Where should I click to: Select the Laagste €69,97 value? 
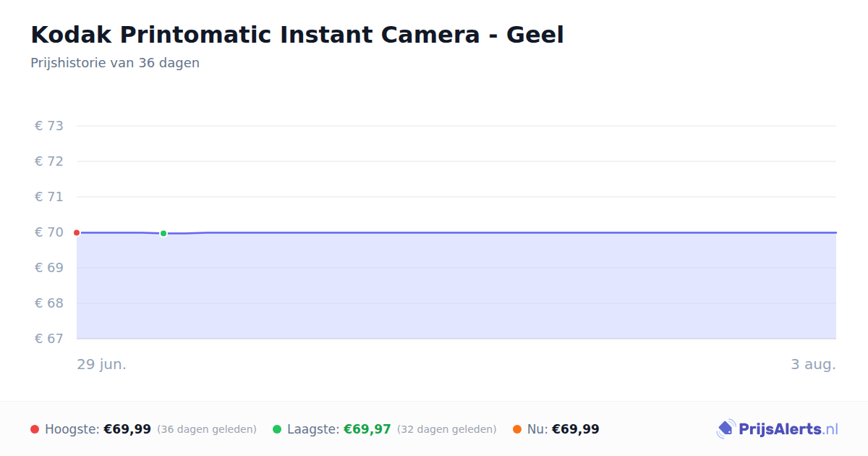[x=367, y=429]
